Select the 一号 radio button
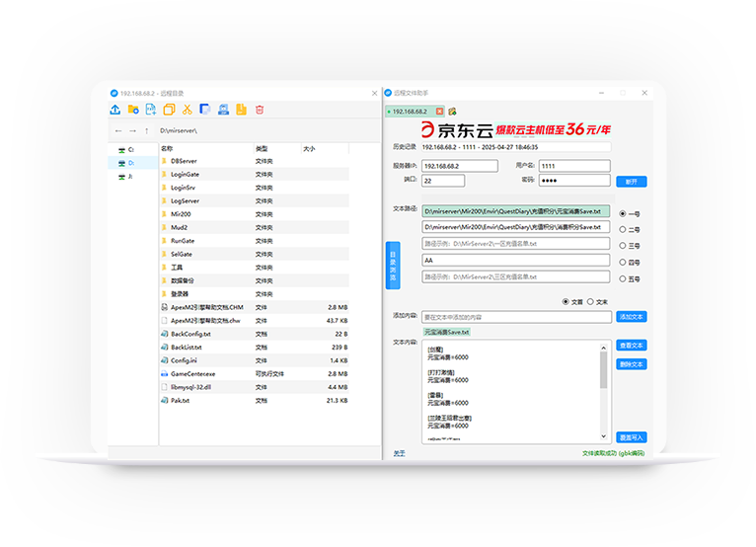Viewport: 756px width, 547px height. [x=623, y=213]
